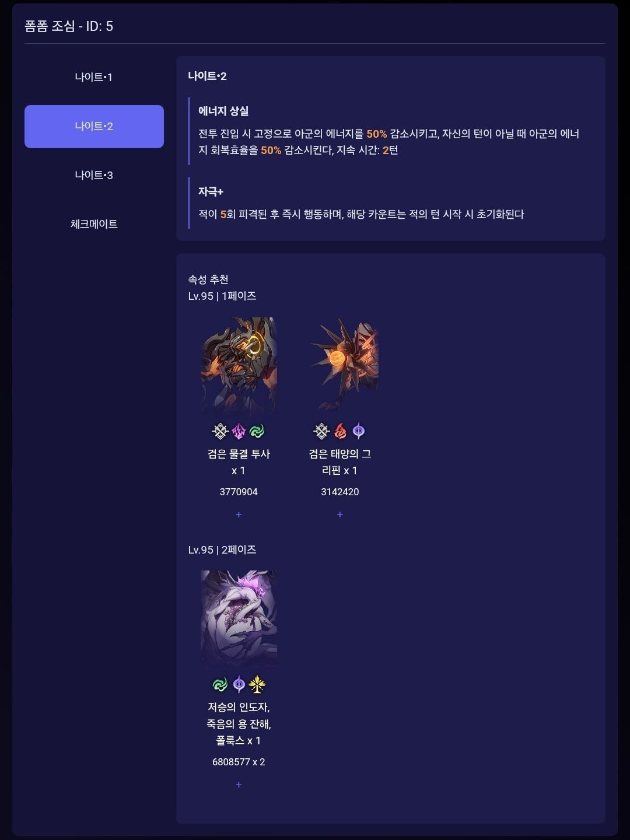This screenshot has width=630, height=840.
Task: Expand plus under 6808577 x 2
Action: click(239, 785)
